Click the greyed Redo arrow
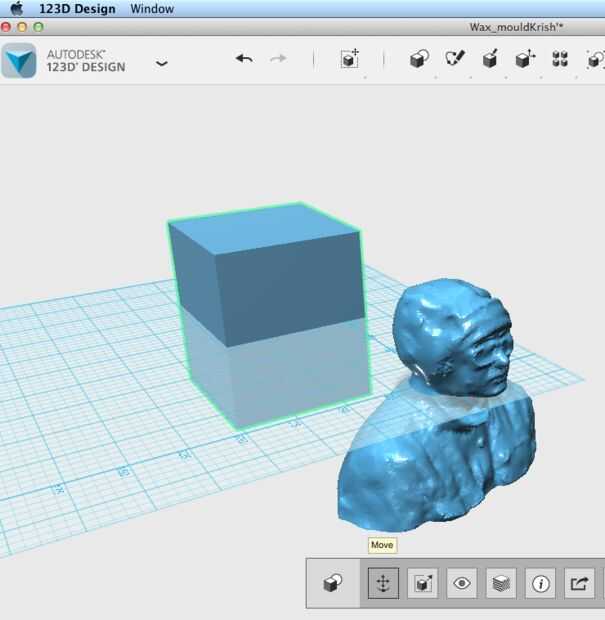 pos(278,59)
